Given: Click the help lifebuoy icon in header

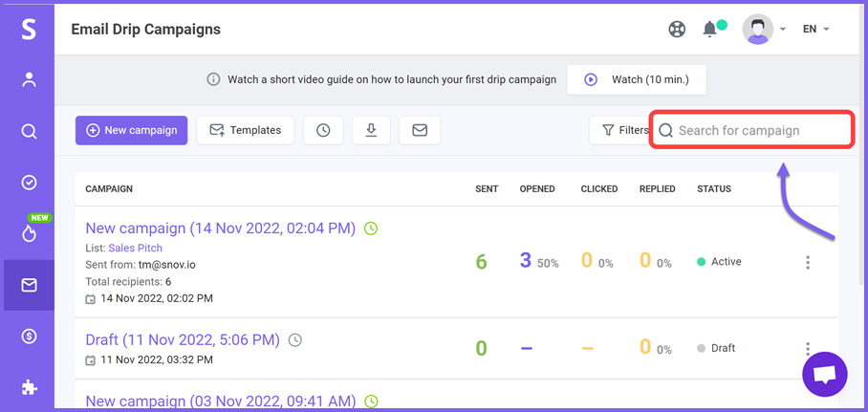Looking at the screenshot, I should (x=677, y=29).
